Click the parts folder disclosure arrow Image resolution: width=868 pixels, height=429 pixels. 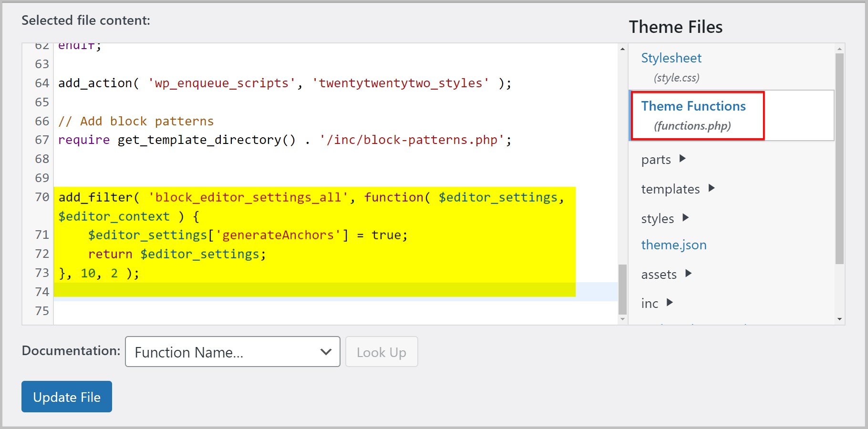point(683,159)
